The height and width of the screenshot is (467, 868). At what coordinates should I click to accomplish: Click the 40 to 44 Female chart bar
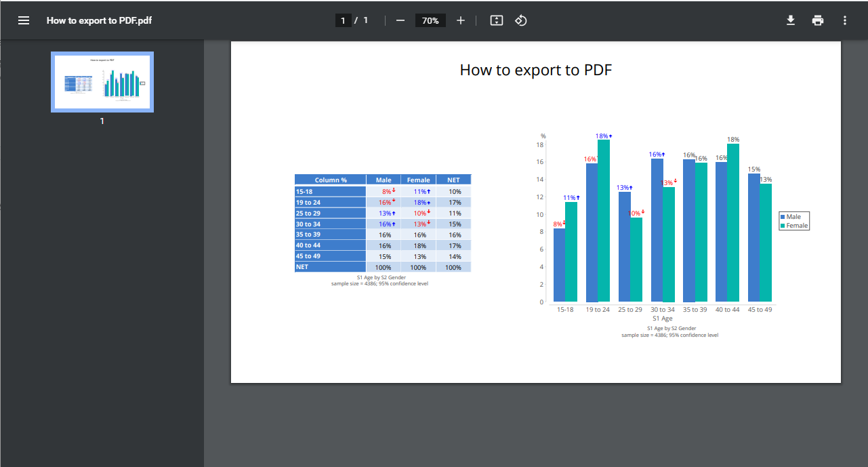point(733,222)
